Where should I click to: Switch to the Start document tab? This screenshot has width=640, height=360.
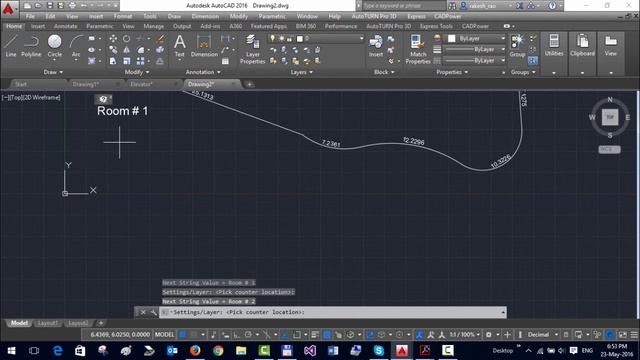pyautogui.click(x=21, y=84)
